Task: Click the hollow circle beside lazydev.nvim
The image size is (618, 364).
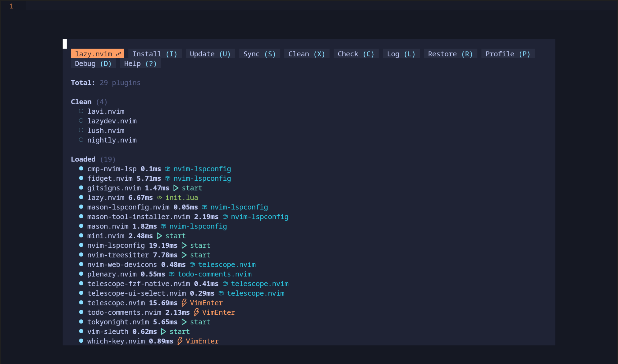Action: coord(81,121)
